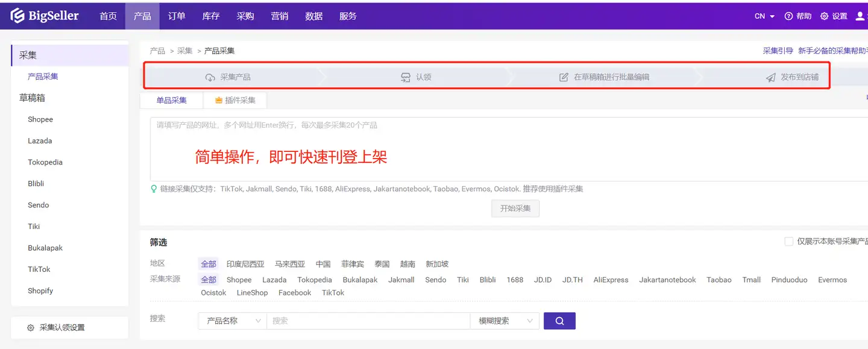Open the 采集引导 link
868x349 pixels.
click(778, 51)
